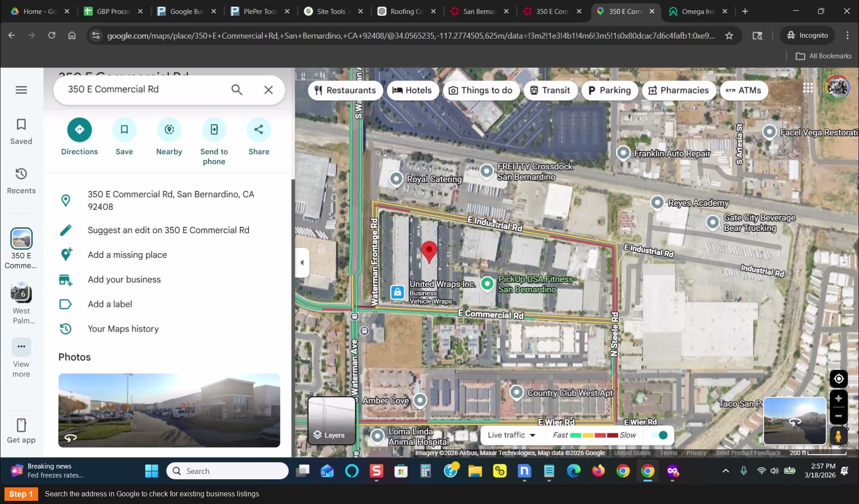The image size is (859, 504).
Task: Filter map by Restaurants
Action: point(345,90)
